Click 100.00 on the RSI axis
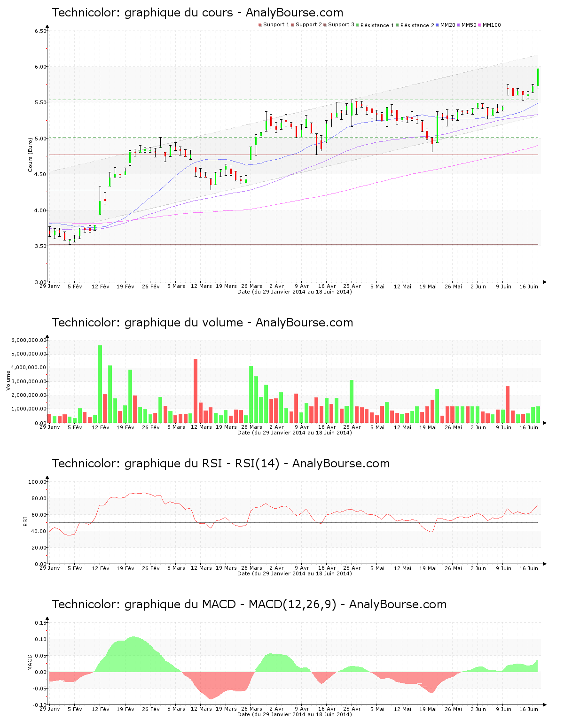This screenshot has width=564, height=728. point(38,482)
